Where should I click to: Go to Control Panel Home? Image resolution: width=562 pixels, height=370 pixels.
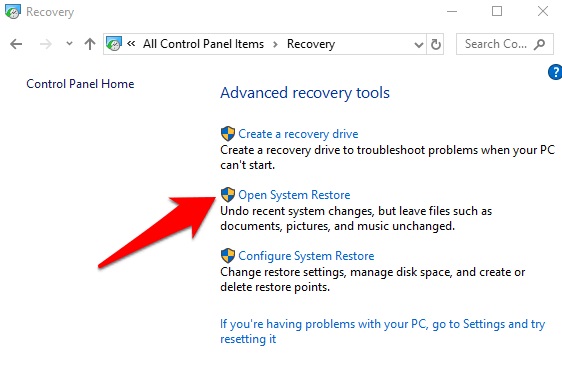[x=80, y=84]
